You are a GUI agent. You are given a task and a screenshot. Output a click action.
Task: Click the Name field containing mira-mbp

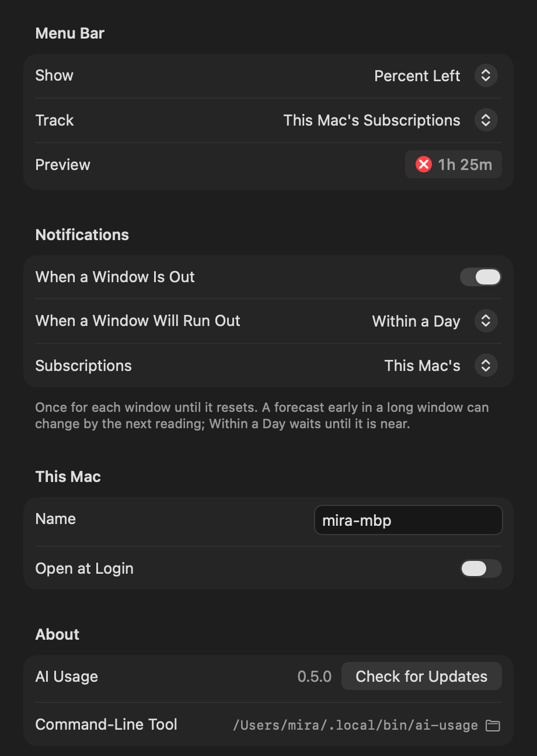click(408, 520)
